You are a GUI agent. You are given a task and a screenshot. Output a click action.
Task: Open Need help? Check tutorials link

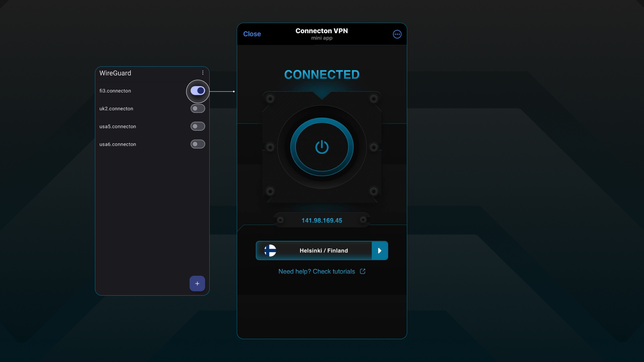pyautogui.click(x=316, y=271)
